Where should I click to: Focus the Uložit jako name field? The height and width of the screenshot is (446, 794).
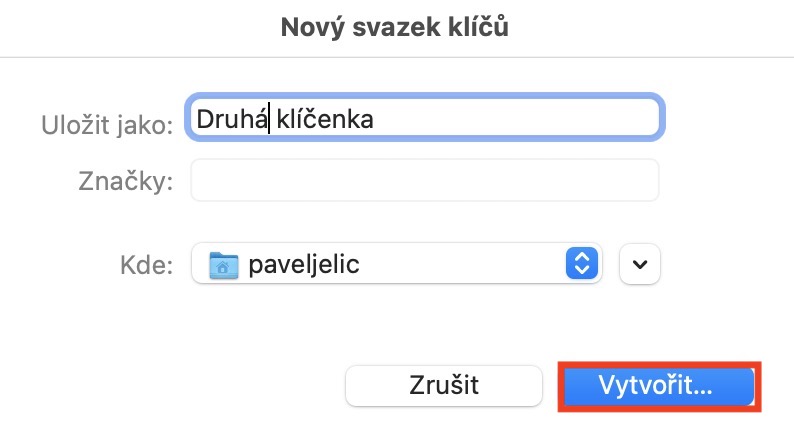(424, 120)
